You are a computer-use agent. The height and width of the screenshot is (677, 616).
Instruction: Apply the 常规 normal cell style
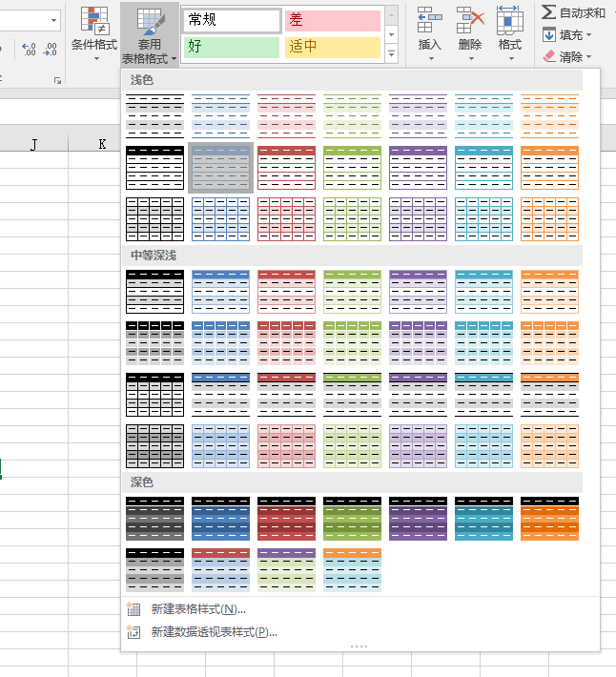(232, 20)
